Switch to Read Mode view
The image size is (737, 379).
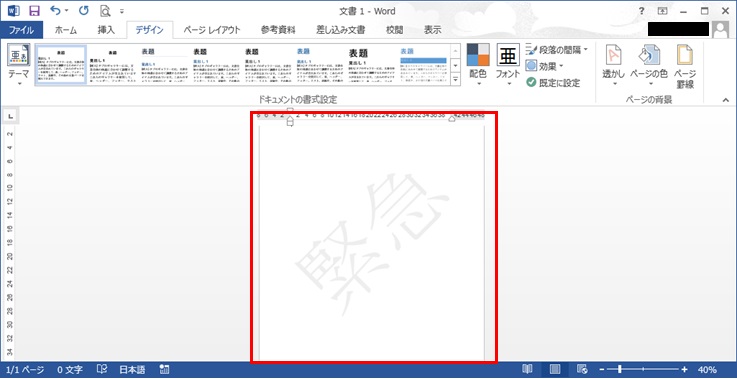527,370
